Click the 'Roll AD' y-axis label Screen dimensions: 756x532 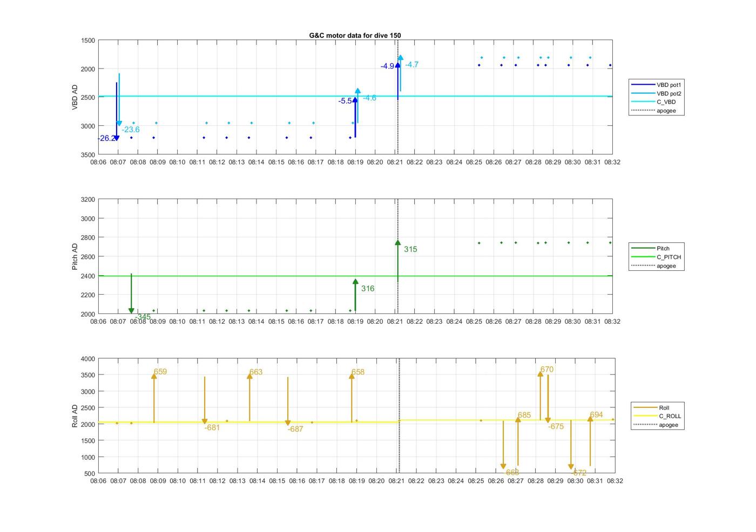[x=75, y=415]
